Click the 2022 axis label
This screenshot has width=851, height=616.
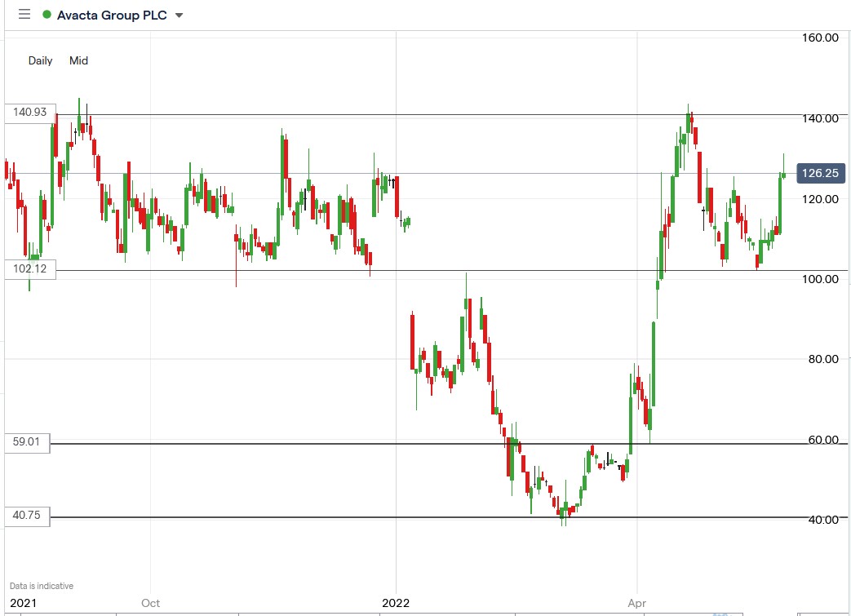396,603
